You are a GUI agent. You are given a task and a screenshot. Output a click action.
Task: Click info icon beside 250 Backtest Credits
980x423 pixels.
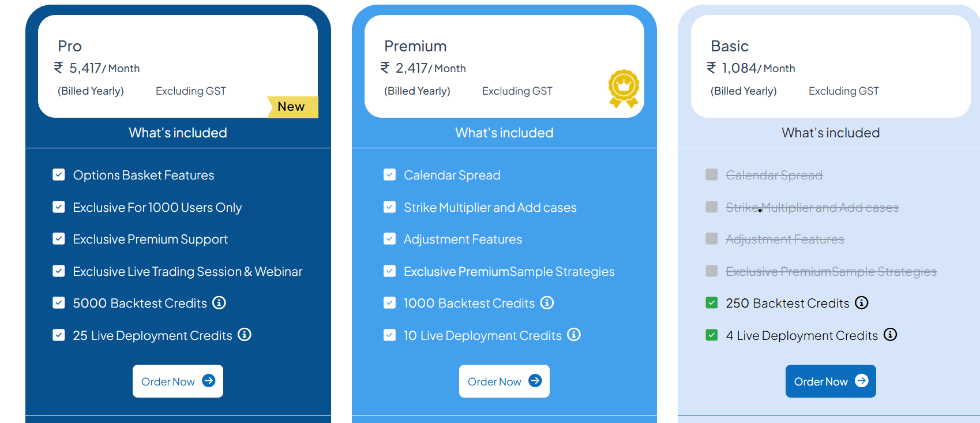pyautogui.click(x=862, y=302)
